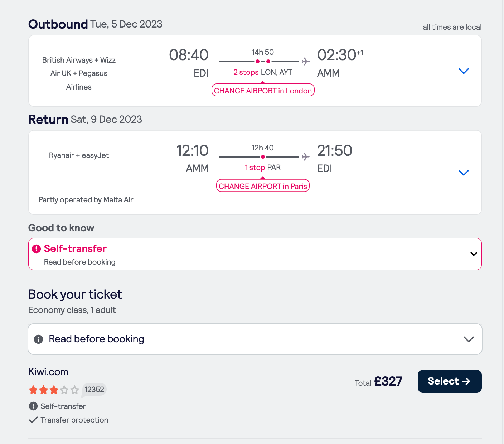Click the Total £327 price

pyautogui.click(x=378, y=382)
